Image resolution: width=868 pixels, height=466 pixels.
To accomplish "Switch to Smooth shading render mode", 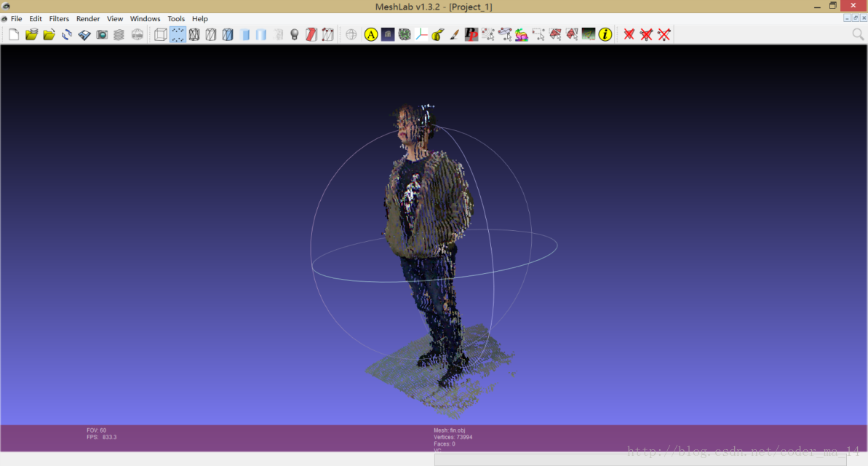I will pyautogui.click(x=261, y=35).
